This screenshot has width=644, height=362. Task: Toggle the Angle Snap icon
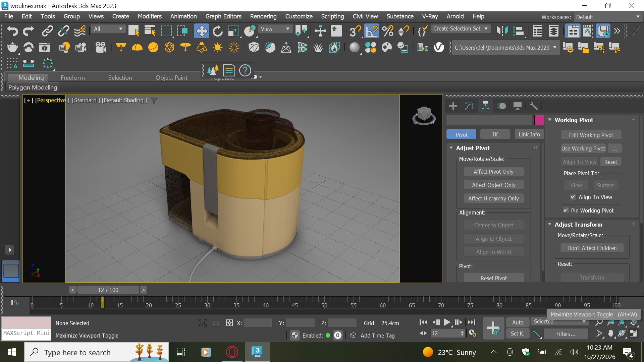pyautogui.click(x=372, y=31)
